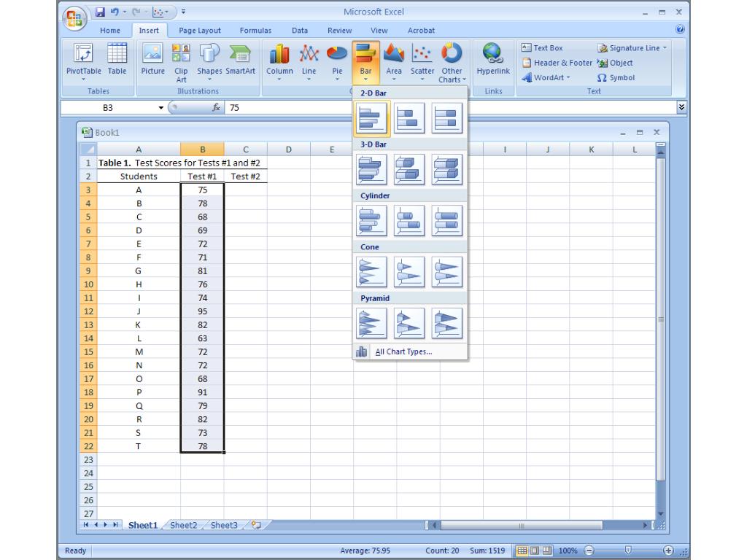Choose 2-D Stacked Bar chart
The image size is (747, 560).
coord(409,118)
